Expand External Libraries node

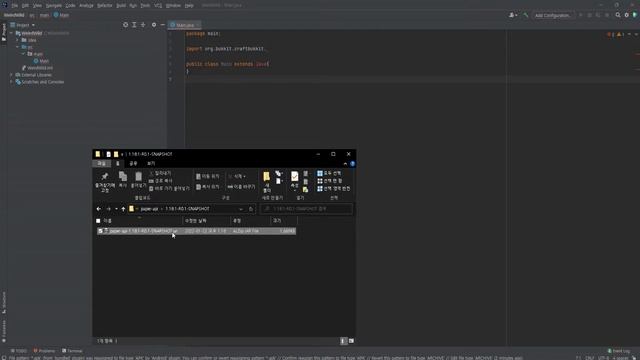(11, 75)
